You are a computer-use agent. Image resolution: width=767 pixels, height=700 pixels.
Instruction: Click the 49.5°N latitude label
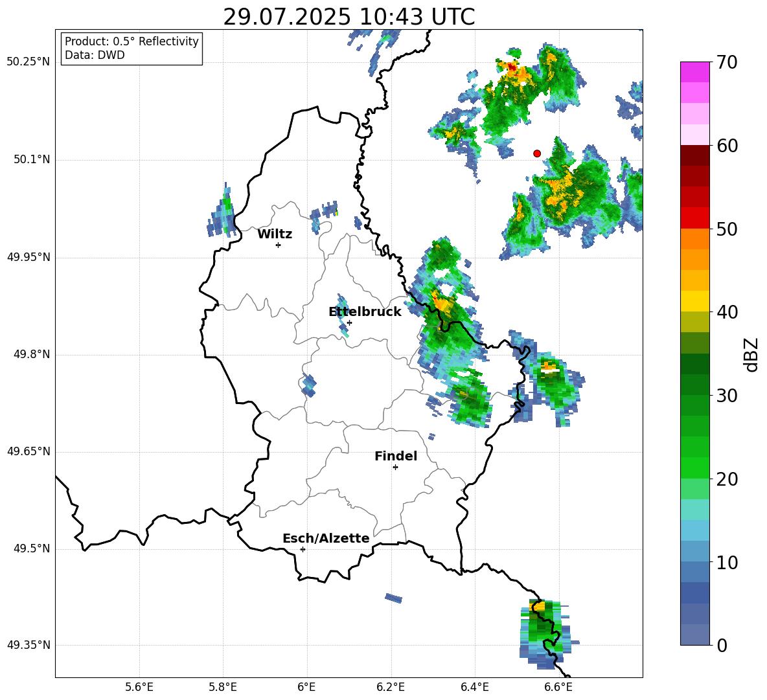coord(31,548)
